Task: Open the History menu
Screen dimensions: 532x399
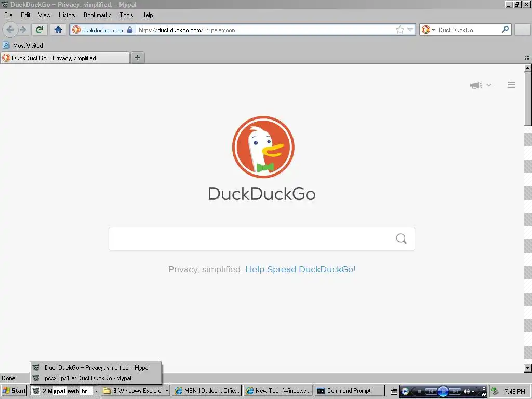Action: click(67, 15)
